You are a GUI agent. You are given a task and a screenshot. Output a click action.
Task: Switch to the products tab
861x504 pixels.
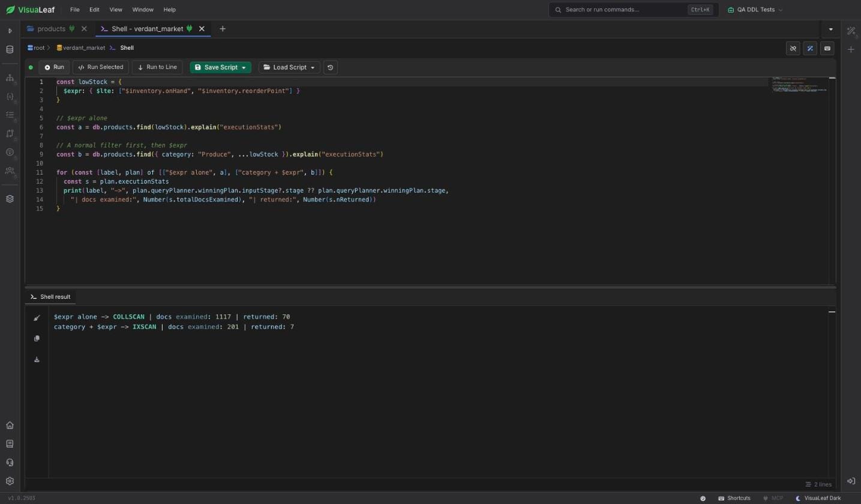click(51, 29)
